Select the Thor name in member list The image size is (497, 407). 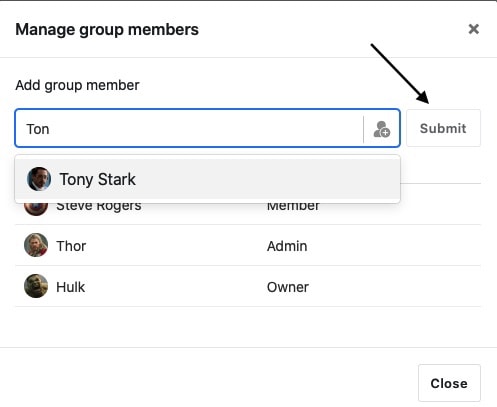pyautogui.click(x=71, y=246)
